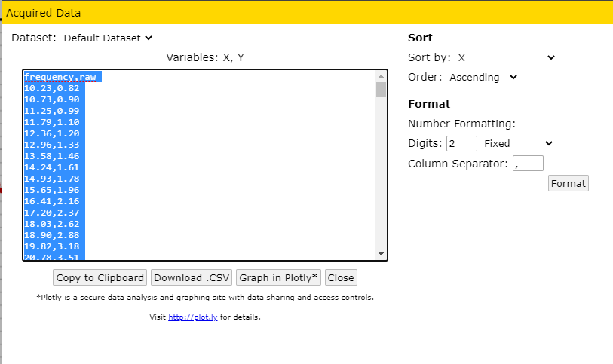Viewport: 613px width, 364px height.
Task: Open the http://plot.ly link
Action: point(193,317)
